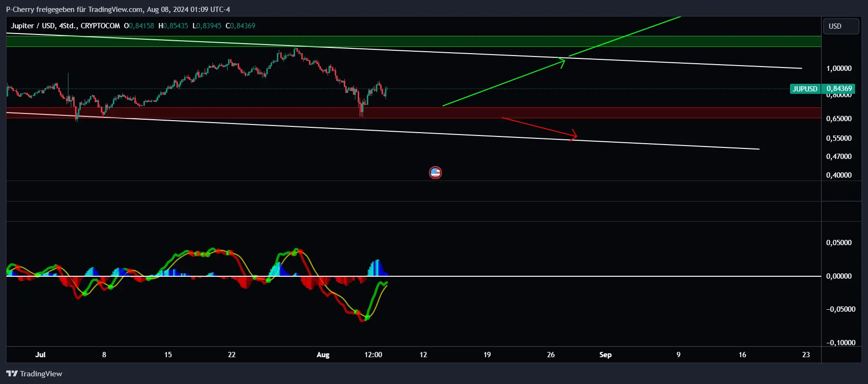
Task: Click the close value C0,84369
Action: coord(240,26)
